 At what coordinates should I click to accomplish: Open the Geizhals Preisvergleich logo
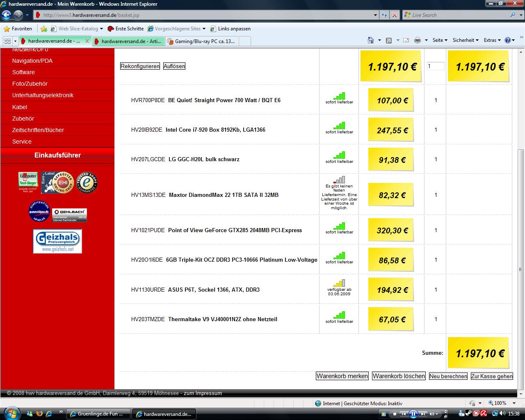(x=57, y=241)
